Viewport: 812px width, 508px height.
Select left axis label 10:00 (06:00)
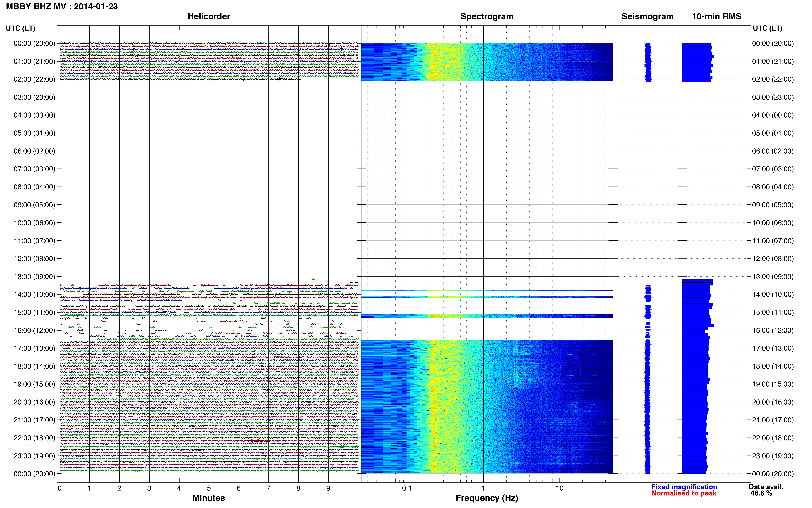[34, 223]
